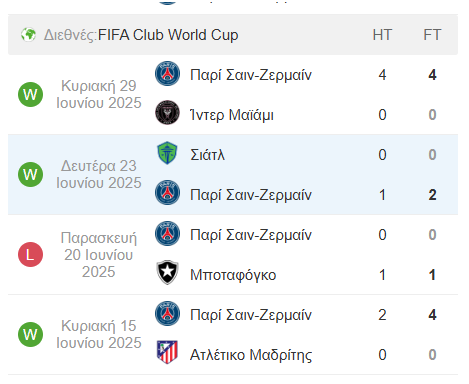Click the Botafogo club crest
The width and height of the screenshot is (469, 384).
(x=167, y=273)
